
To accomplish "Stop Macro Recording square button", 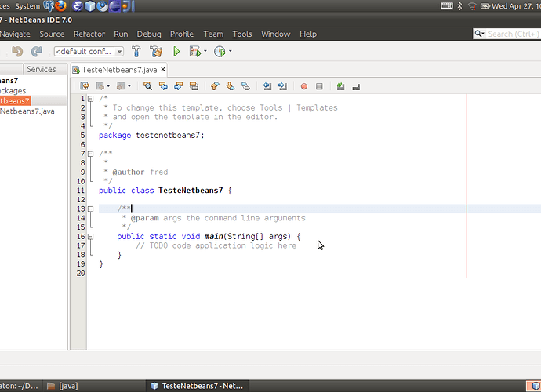I will [x=319, y=86].
